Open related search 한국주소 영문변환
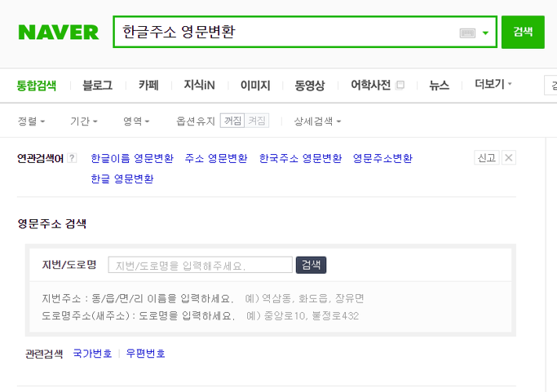 (x=301, y=158)
